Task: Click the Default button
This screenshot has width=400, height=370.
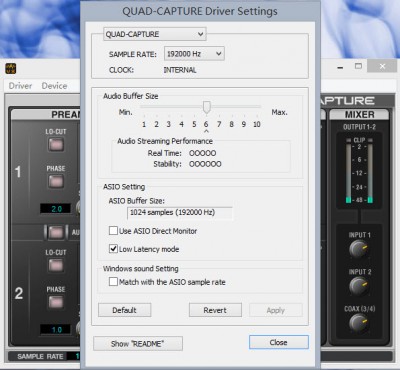Action: [x=124, y=310]
